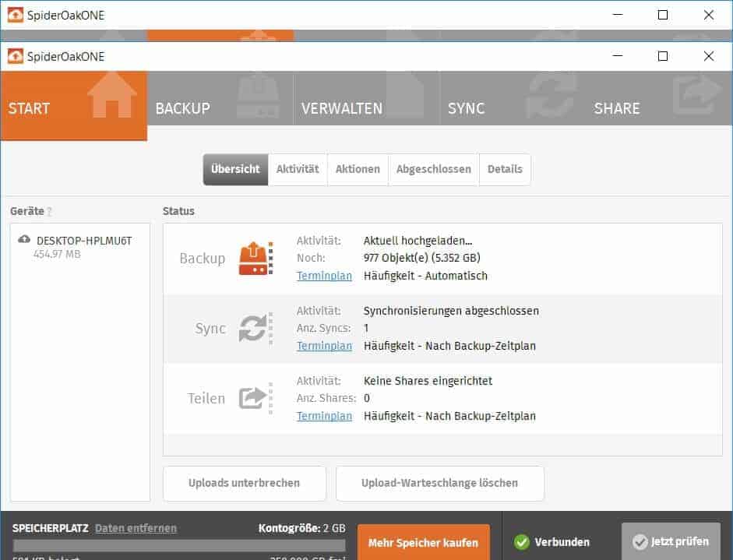The image size is (733, 560).
Task: Minimize the front SpiderOakONE window
Action: tap(618, 56)
